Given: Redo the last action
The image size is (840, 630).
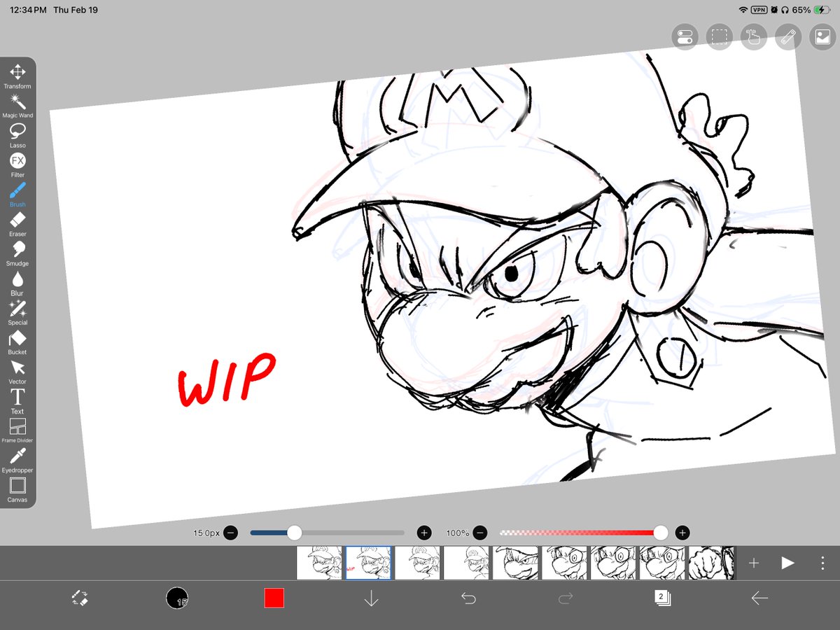Looking at the screenshot, I should (x=566, y=598).
